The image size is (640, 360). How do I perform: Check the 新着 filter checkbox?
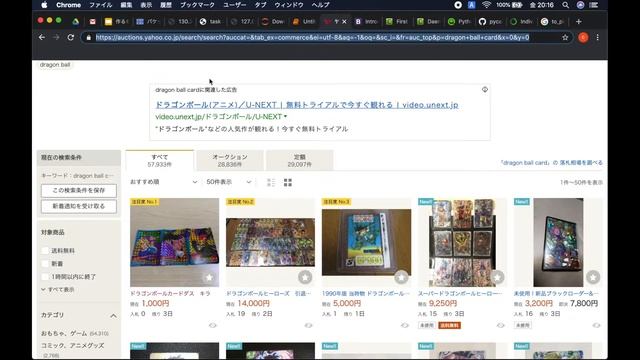(x=45, y=264)
